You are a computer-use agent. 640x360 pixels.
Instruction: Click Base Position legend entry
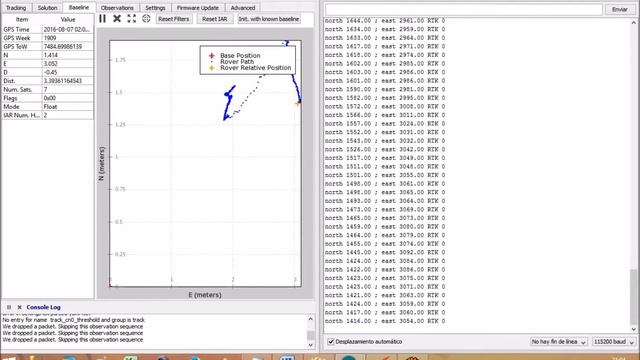(240, 56)
